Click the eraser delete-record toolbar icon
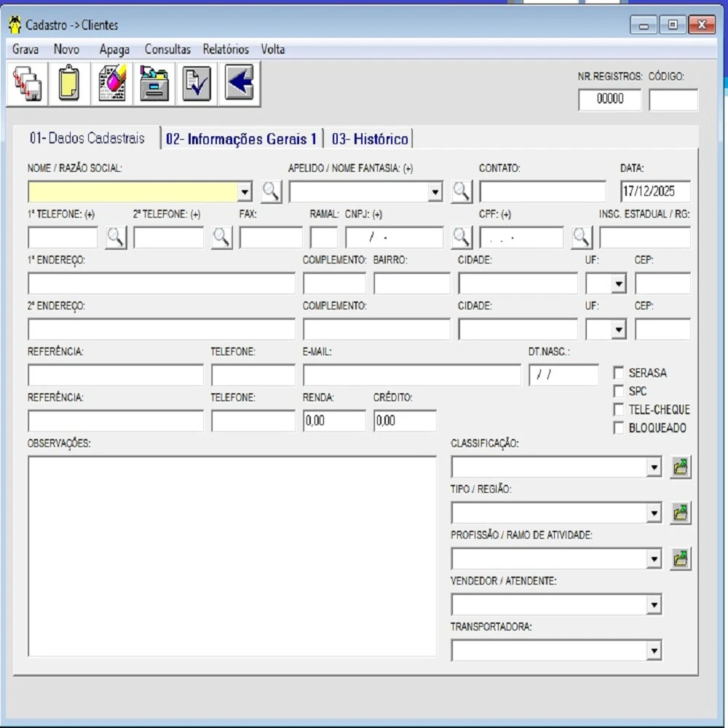728x728 pixels. (x=112, y=84)
